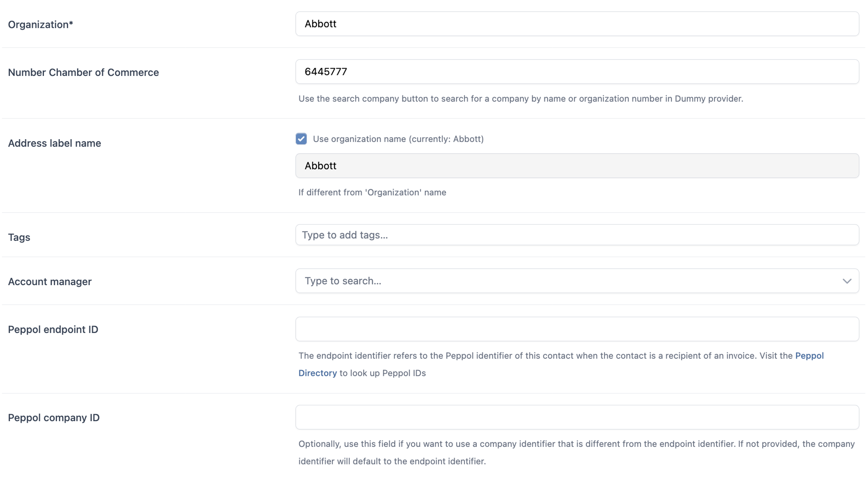Click 'Use organization name (currently: Abbott)' text
This screenshot has height=488, width=868.
point(398,139)
